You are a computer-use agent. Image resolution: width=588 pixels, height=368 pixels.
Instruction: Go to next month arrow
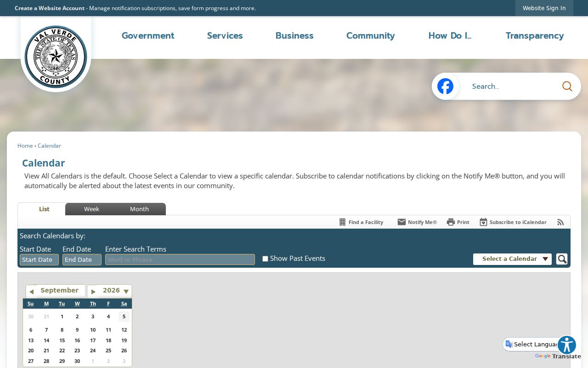click(93, 292)
